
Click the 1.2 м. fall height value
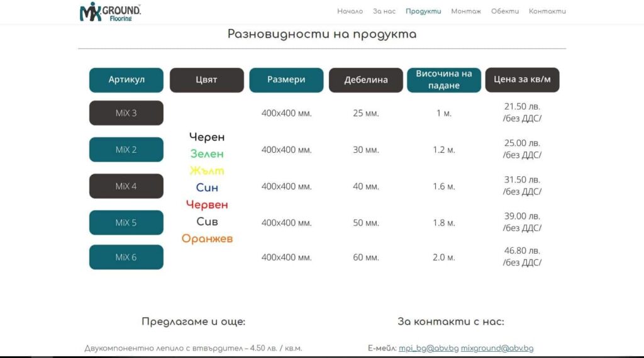pos(444,150)
